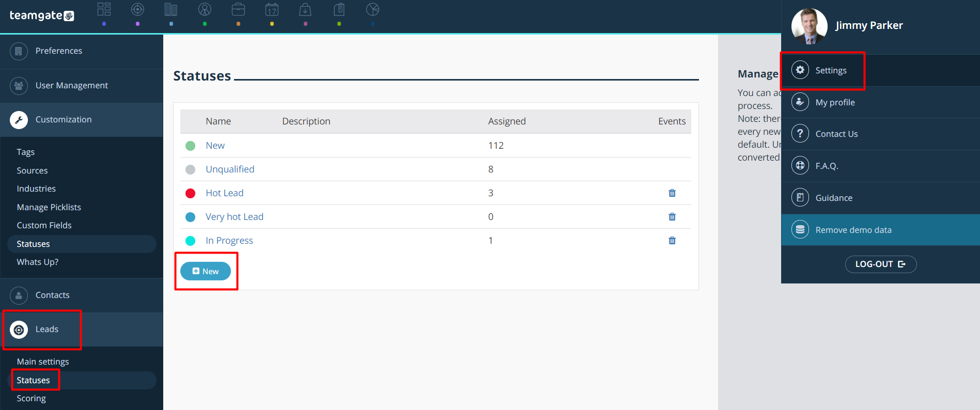Expand the Preferences section
The height and width of the screenshot is (410, 980).
(82, 51)
